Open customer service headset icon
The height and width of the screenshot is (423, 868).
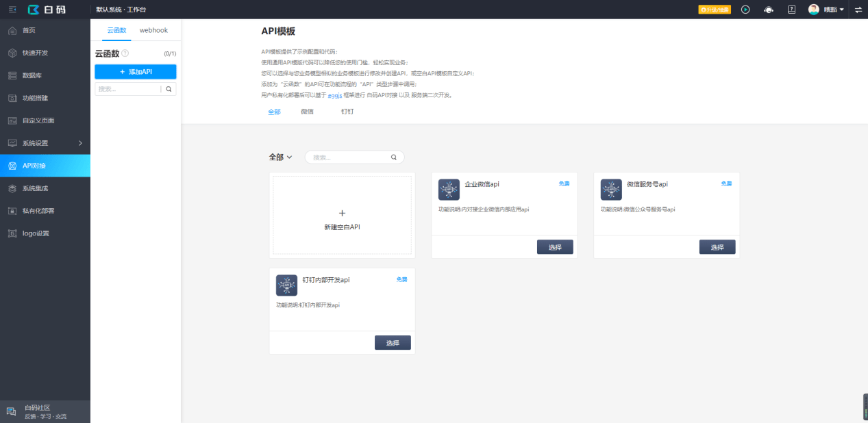pos(769,10)
